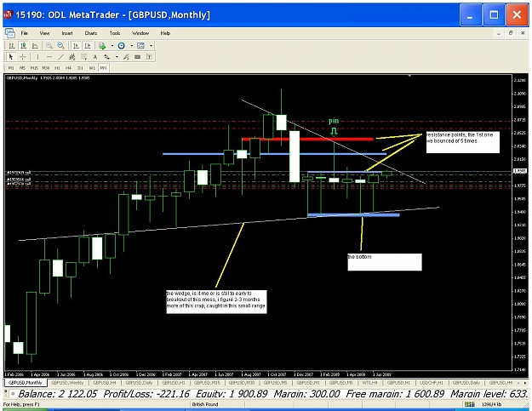Expand dropdown arrow beside arrows tool
532x411 pixels.
pyautogui.click(x=117, y=57)
